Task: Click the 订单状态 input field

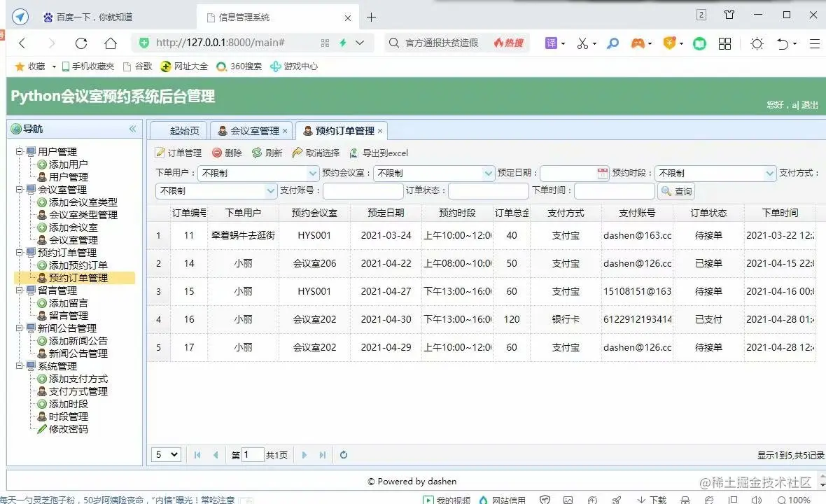Action: click(489, 190)
